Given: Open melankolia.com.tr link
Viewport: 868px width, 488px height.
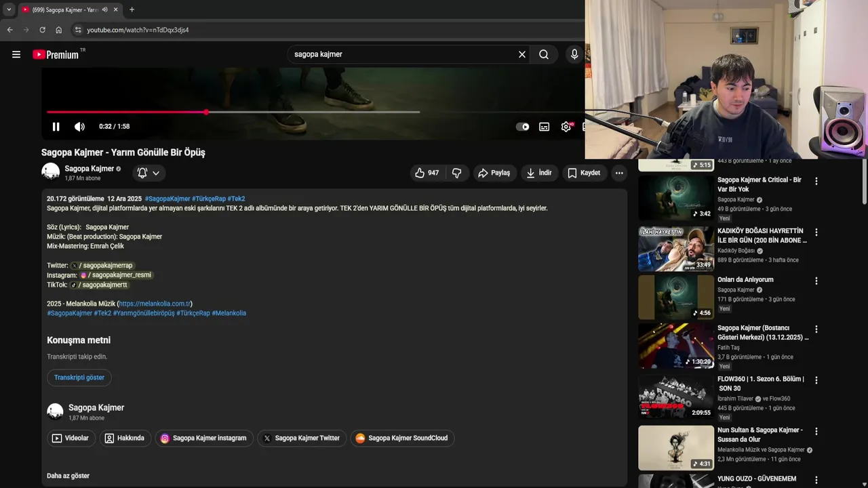Looking at the screenshot, I should pos(155,304).
